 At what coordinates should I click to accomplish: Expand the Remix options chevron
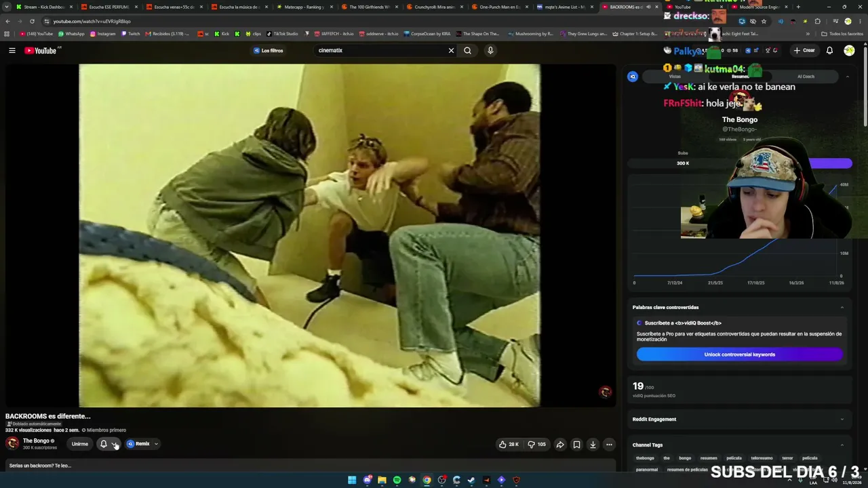coord(156,444)
